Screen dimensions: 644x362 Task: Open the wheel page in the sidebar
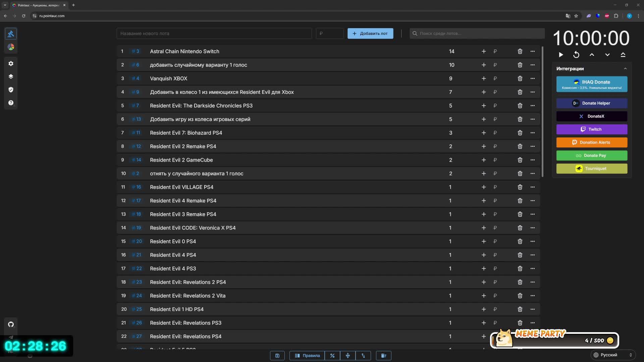pos(11,47)
